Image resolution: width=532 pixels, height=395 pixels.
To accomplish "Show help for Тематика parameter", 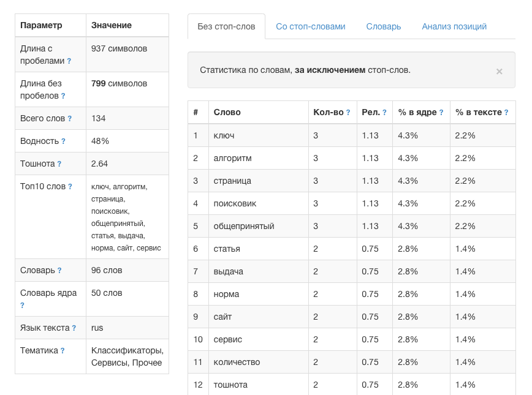I will point(63,351).
